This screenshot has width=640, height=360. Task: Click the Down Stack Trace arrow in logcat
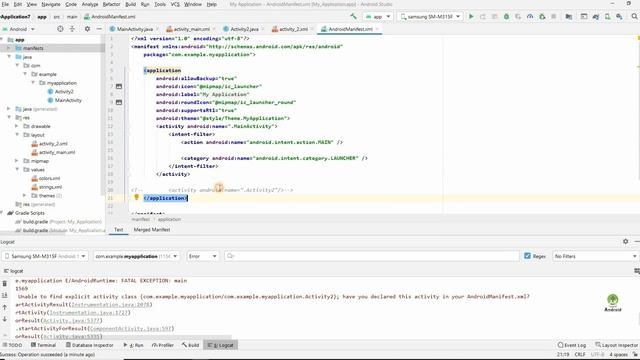point(4,319)
